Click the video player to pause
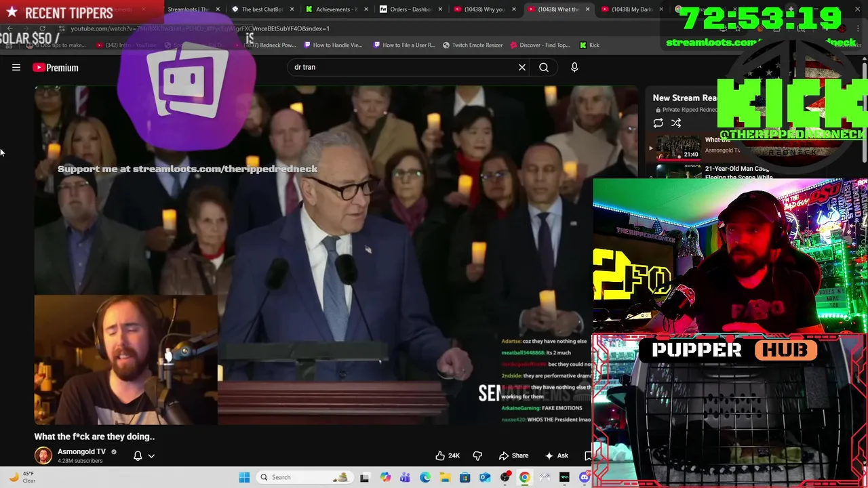This screenshot has height=488, width=868. (x=312, y=255)
